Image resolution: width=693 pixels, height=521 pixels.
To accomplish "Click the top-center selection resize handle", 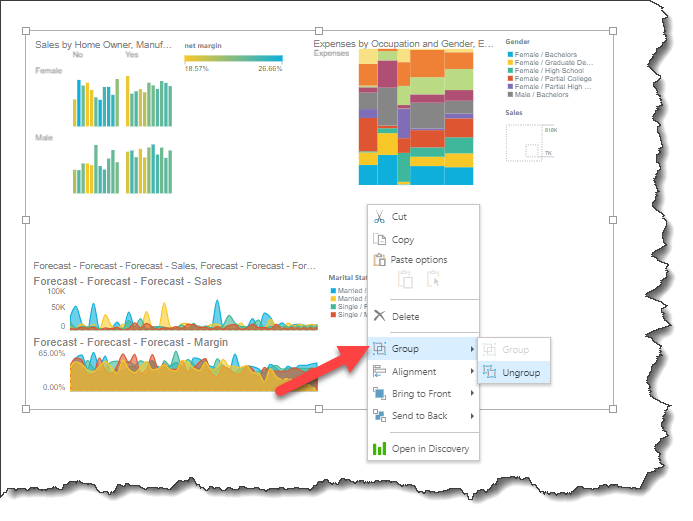I will point(319,29).
